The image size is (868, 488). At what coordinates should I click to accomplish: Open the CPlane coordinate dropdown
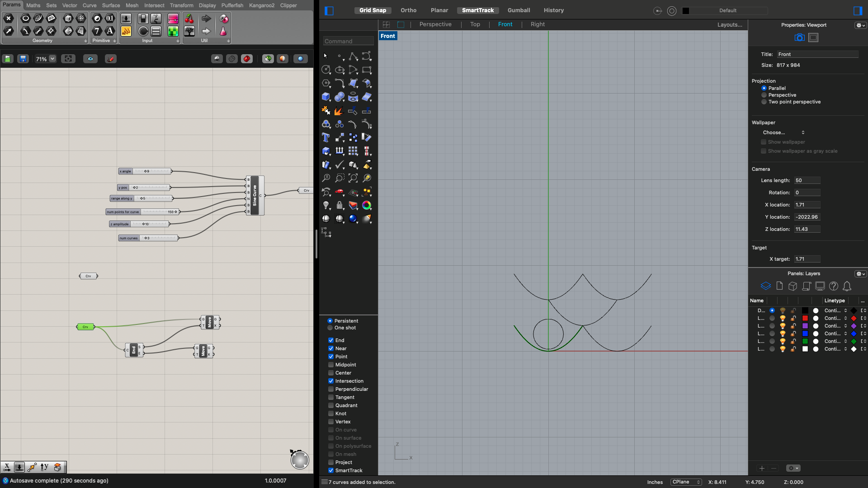(x=686, y=482)
